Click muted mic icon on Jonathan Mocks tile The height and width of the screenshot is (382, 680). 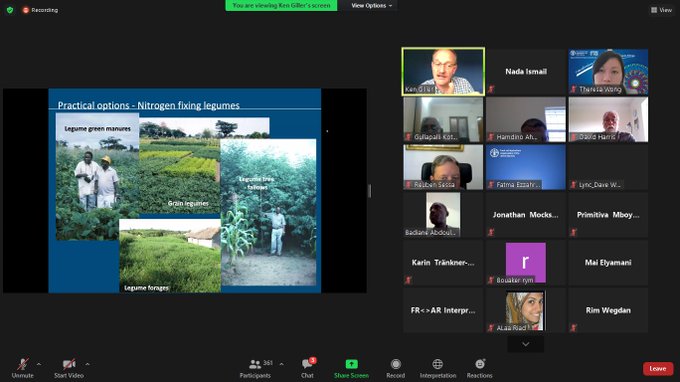491,232
